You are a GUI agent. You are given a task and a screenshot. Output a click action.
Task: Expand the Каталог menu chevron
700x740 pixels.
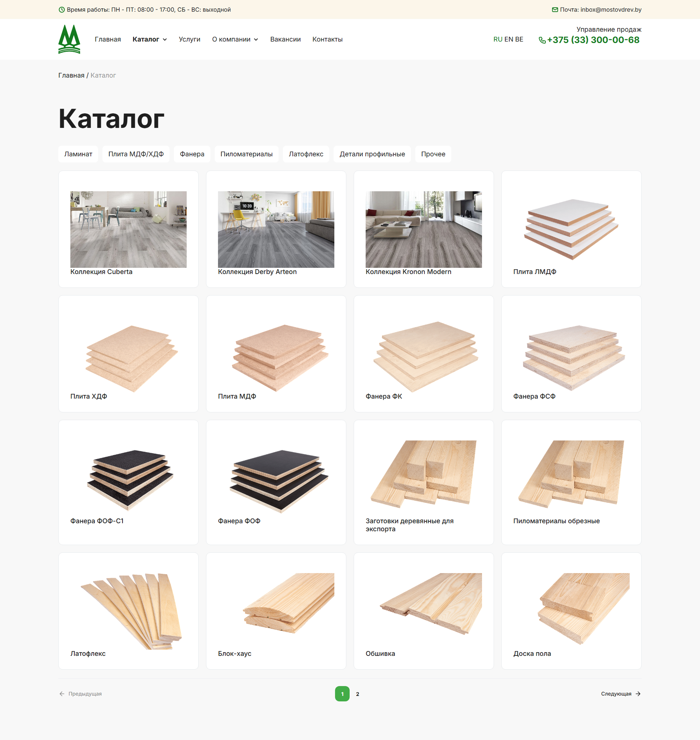pyautogui.click(x=164, y=40)
